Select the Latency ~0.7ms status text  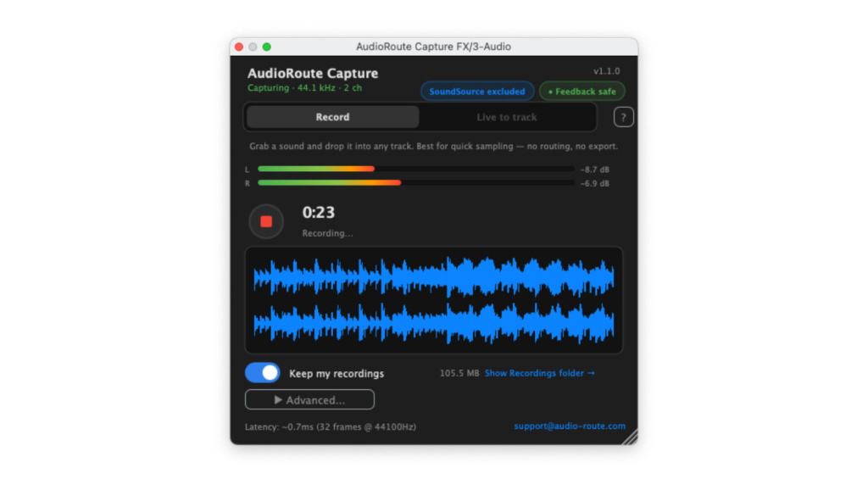click(x=331, y=427)
